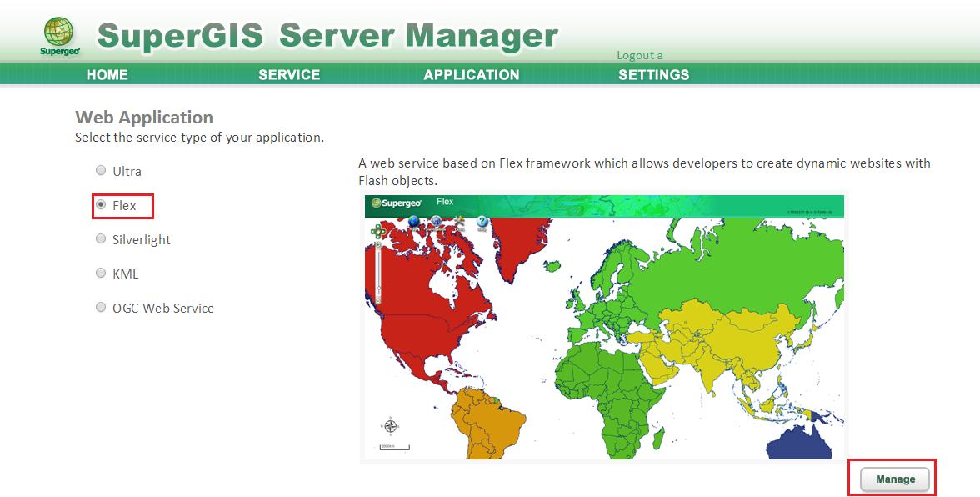980x497 pixels.
Task: Click the Logout link
Action: [640, 55]
